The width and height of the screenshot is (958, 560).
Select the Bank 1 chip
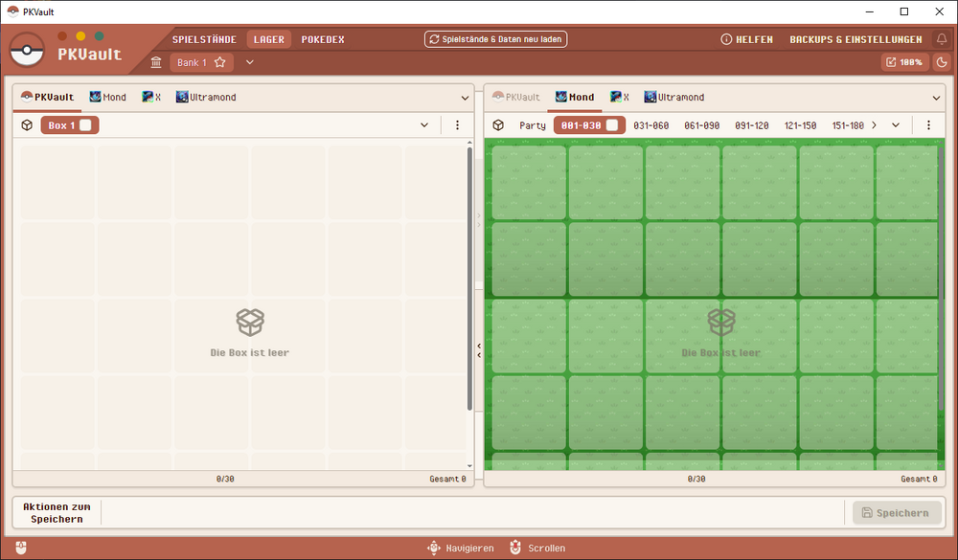[x=201, y=62]
